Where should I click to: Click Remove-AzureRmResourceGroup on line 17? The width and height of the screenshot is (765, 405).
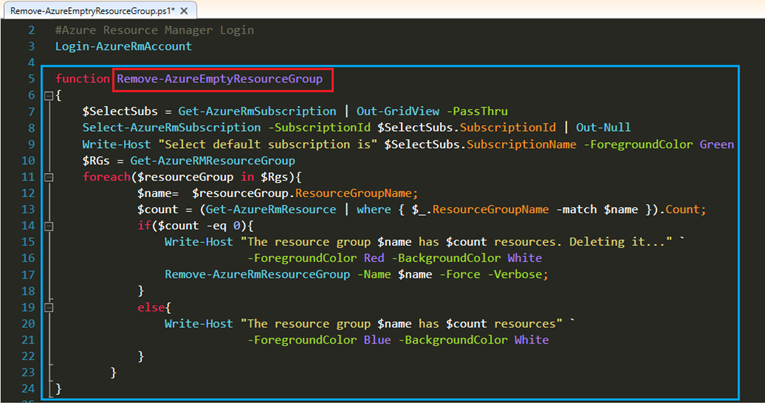(x=257, y=275)
